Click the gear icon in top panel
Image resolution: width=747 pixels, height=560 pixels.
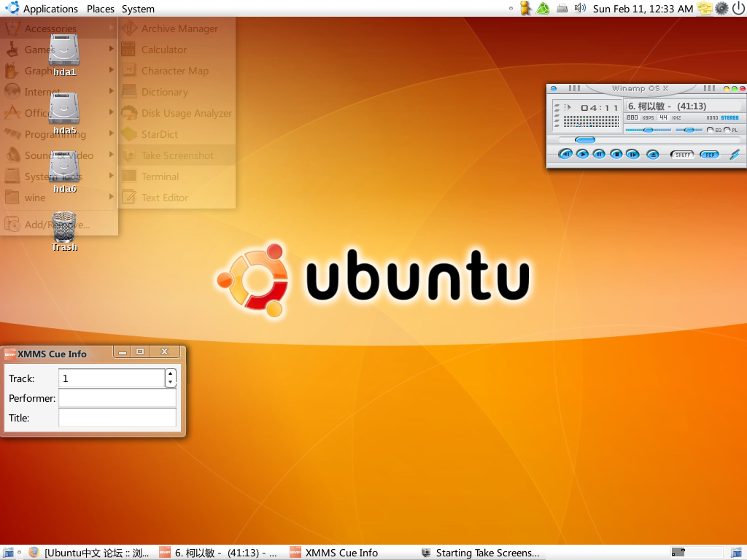tap(721, 8)
